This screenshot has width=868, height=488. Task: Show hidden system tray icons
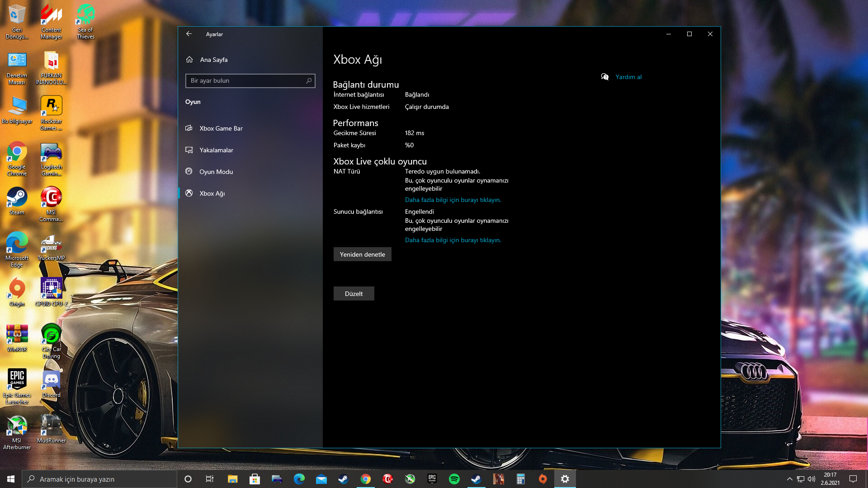pos(789,479)
